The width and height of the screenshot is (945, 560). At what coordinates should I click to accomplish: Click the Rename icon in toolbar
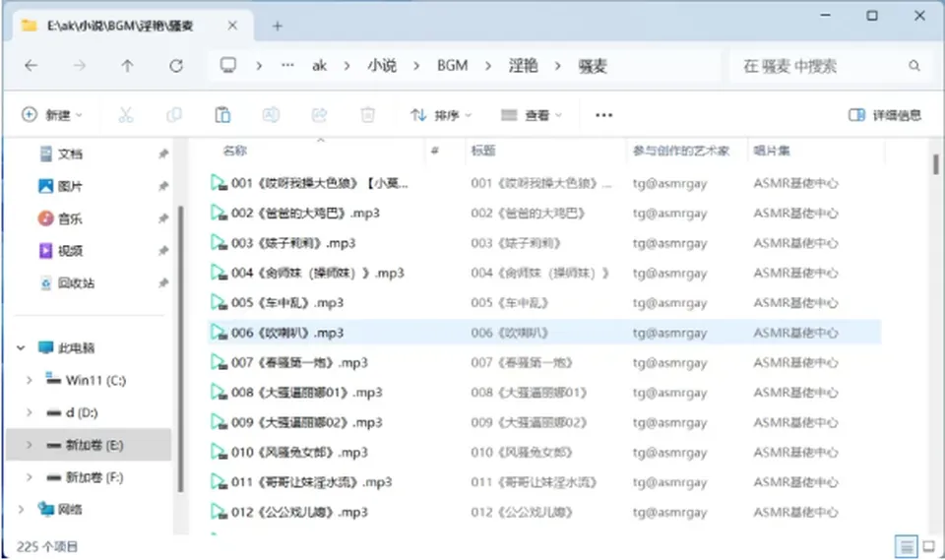271,114
